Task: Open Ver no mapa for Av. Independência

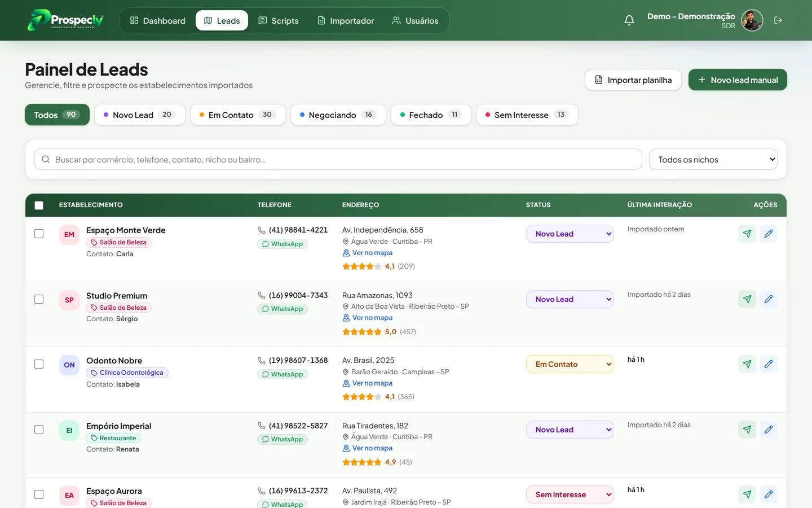Action: click(368, 253)
